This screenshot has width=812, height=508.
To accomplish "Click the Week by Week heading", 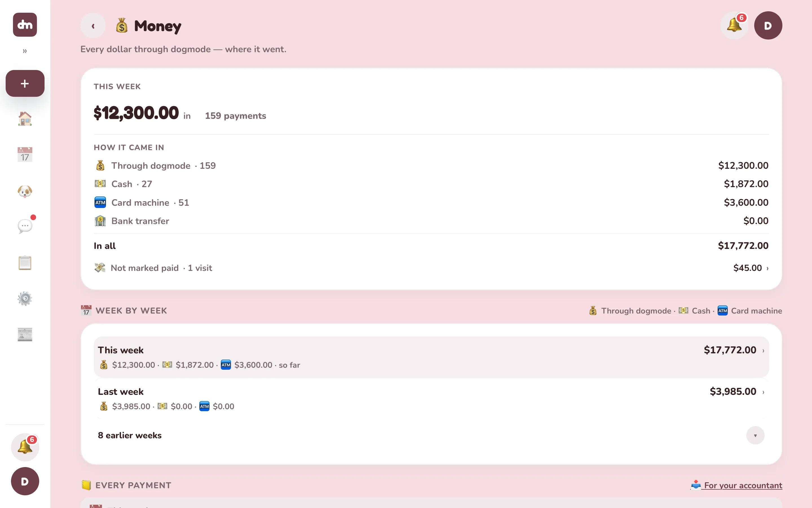I will click(x=131, y=311).
